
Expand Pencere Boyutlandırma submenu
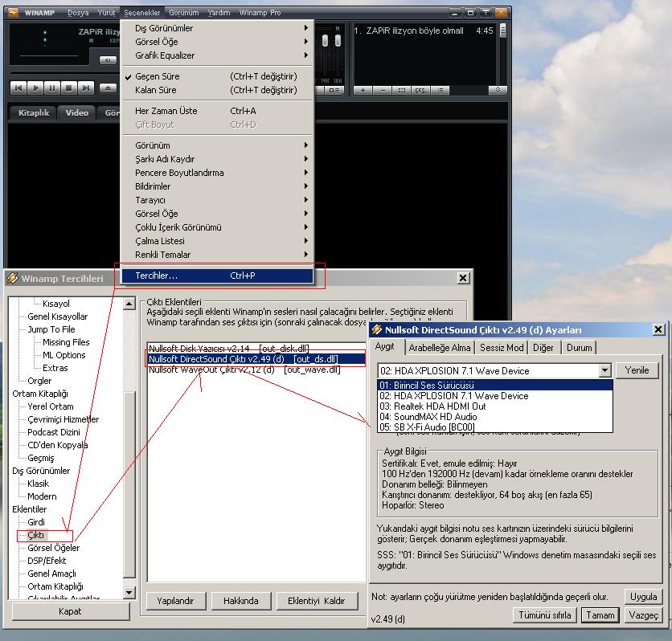[x=218, y=173]
